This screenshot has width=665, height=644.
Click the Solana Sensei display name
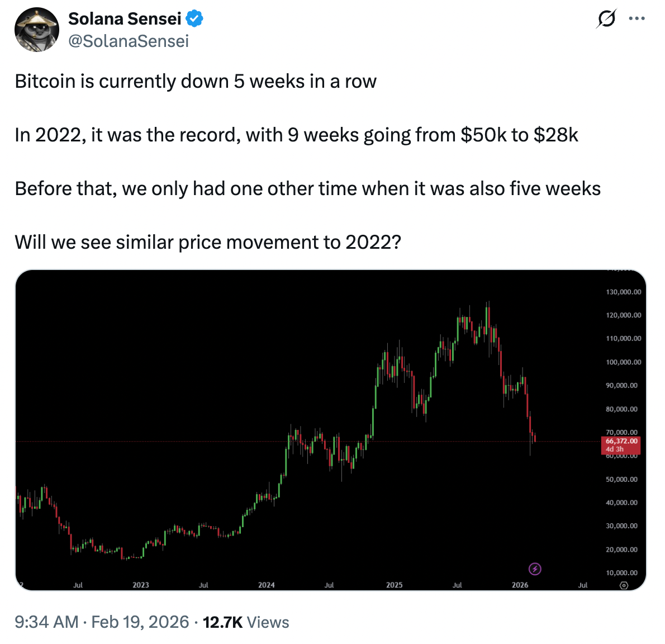pos(124,18)
